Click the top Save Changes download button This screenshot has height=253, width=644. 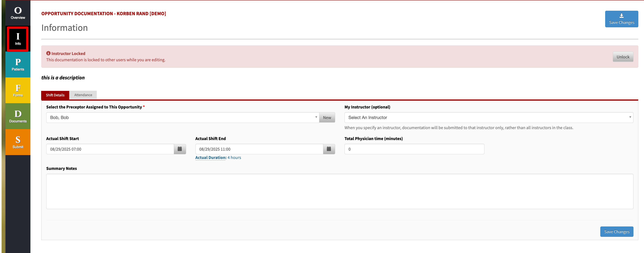click(622, 19)
